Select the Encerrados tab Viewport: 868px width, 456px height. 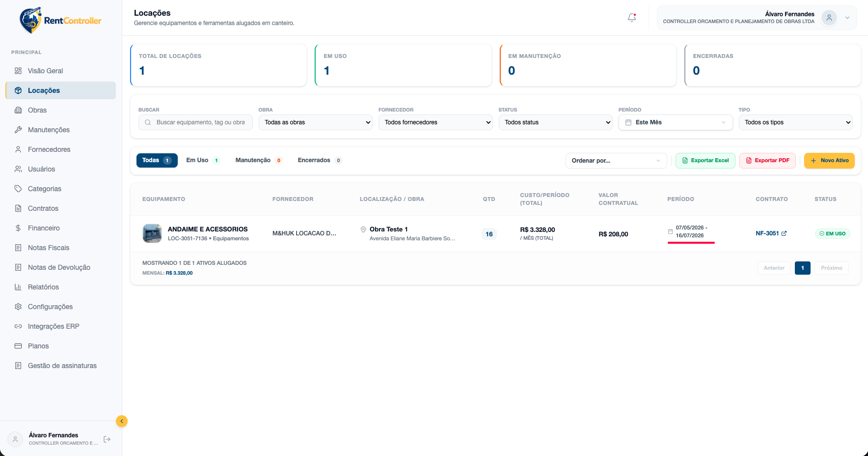click(x=320, y=160)
